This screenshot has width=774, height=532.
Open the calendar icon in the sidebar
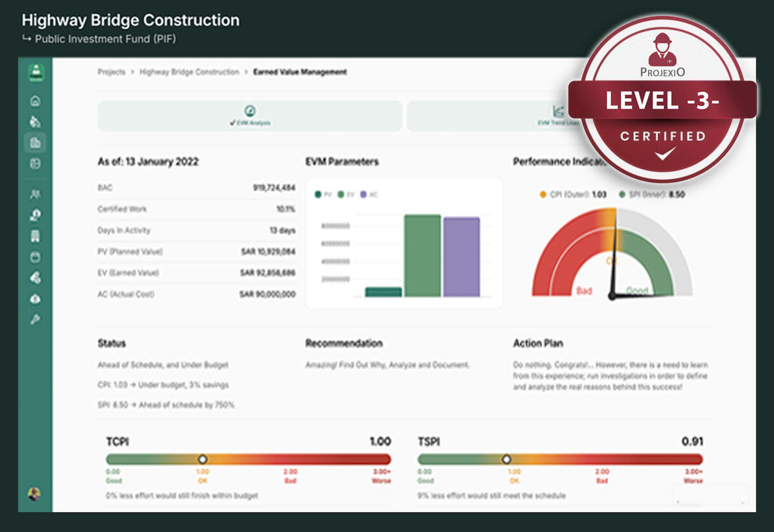coord(35,257)
